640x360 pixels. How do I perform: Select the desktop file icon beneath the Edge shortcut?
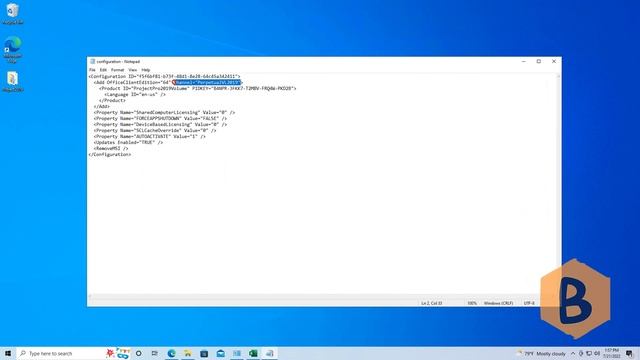13,82
